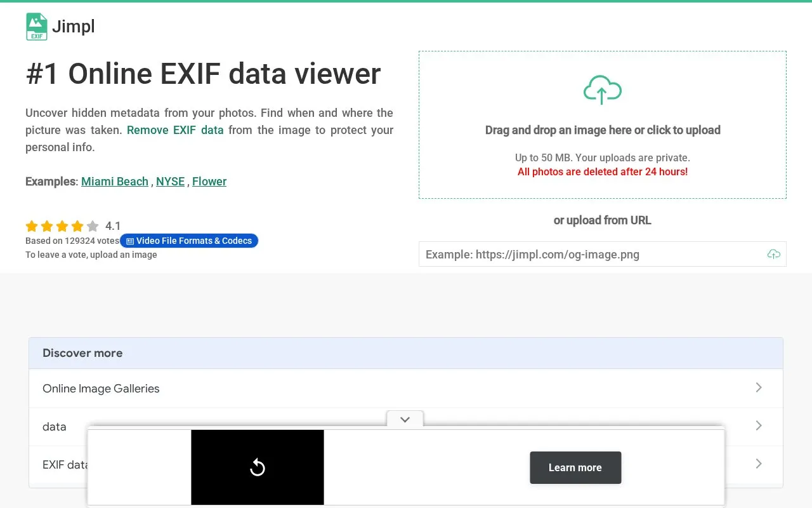This screenshot has width=812, height=508.
Task: Expand the chevron on the EXIF data row
Action: tap(759, 464)
